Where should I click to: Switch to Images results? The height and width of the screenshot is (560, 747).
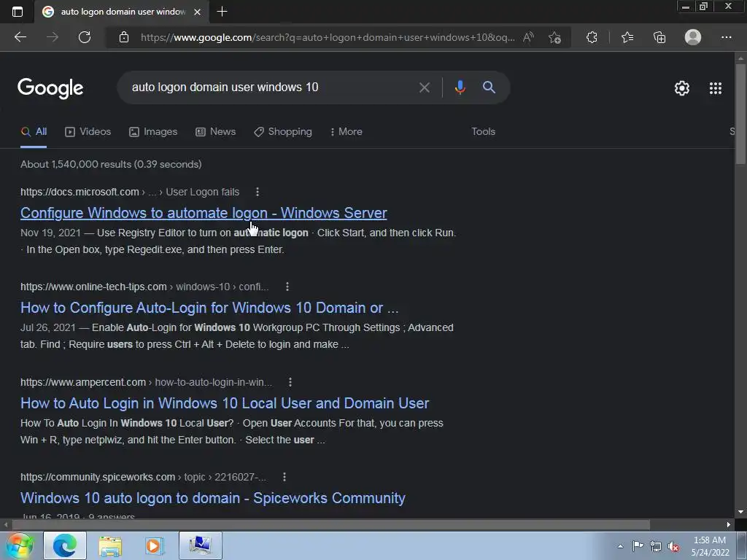click(153, 132)
